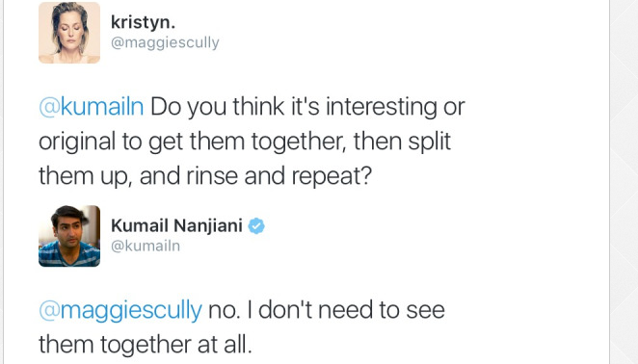The height and width of the screenshot is (364, 638).
Task: Open Kumail Nanjiani's profile picture
Action: point(69,236)
